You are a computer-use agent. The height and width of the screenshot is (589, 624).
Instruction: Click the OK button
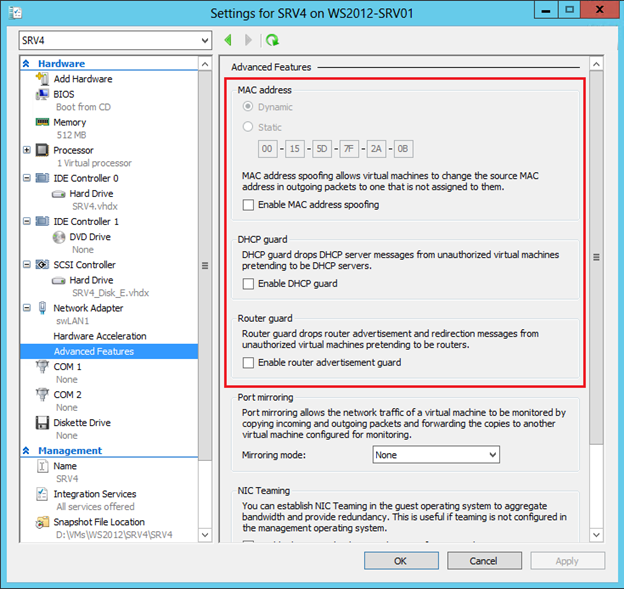coord(401,561)
